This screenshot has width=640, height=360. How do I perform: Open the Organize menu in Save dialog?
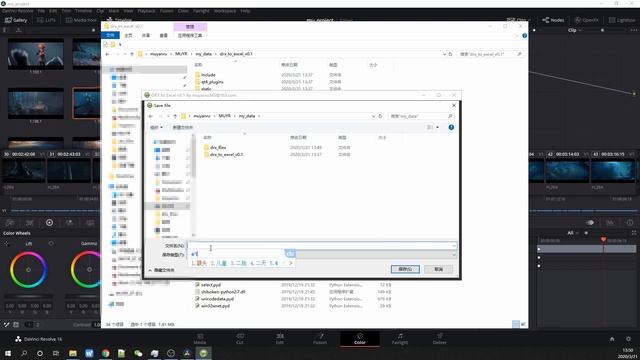coord(156,127)
